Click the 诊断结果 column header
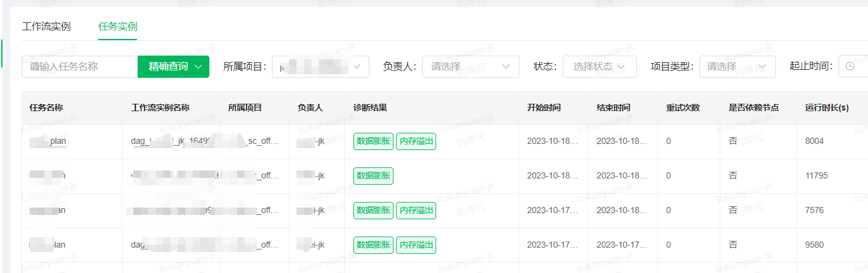This screenshot has height=273, width=868. coord(370,107)
